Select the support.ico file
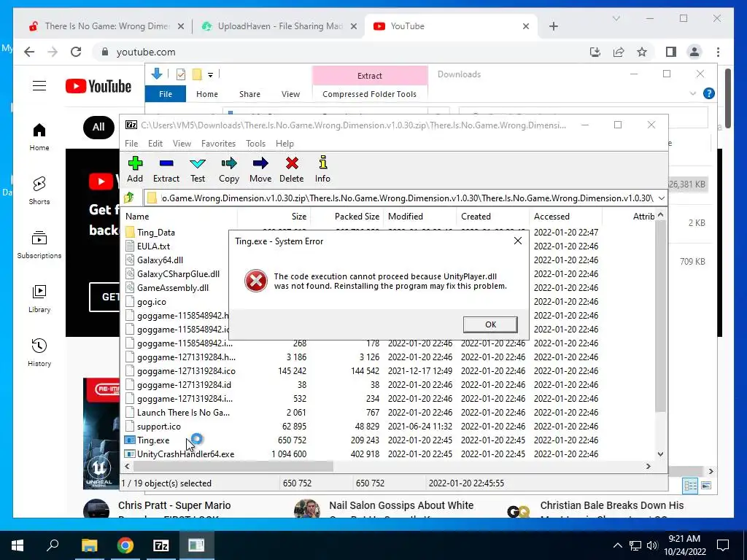Image resolution: width=747 pixels, height=560 pixels. (x=158, y=426)
